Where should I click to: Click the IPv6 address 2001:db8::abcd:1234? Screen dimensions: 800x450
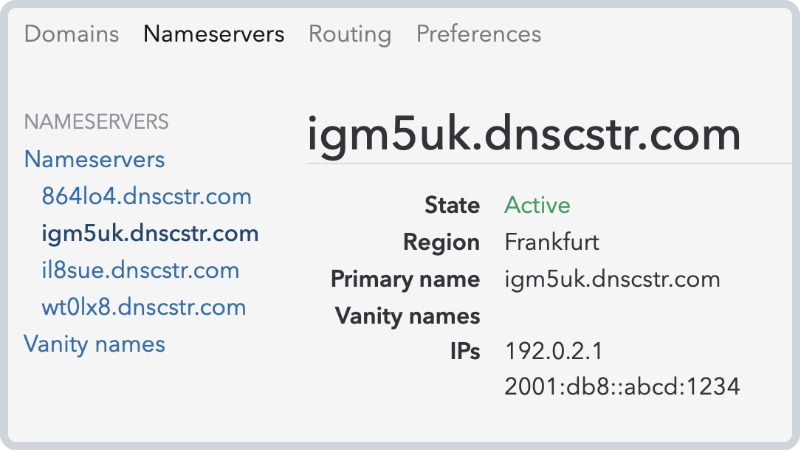(622, 387)
